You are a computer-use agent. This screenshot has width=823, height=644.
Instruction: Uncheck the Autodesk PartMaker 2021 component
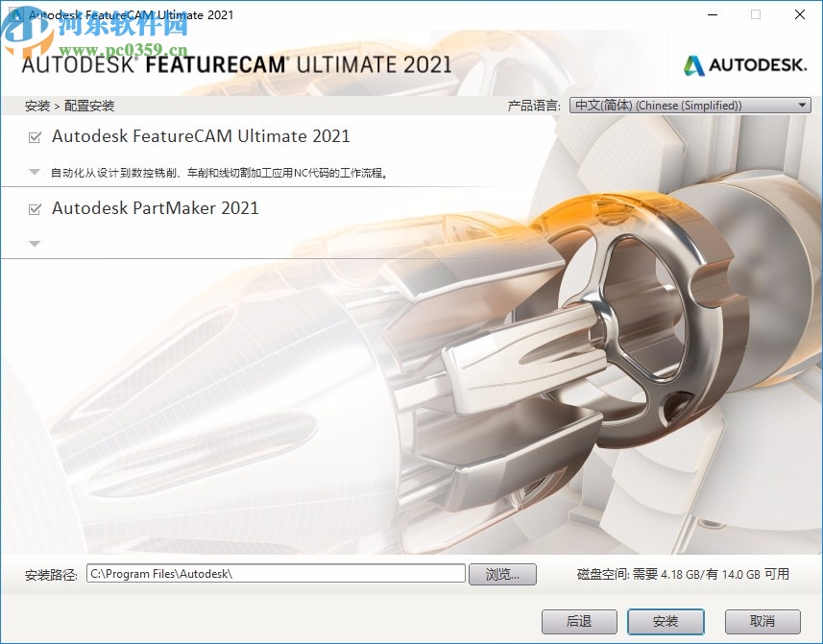34,208
